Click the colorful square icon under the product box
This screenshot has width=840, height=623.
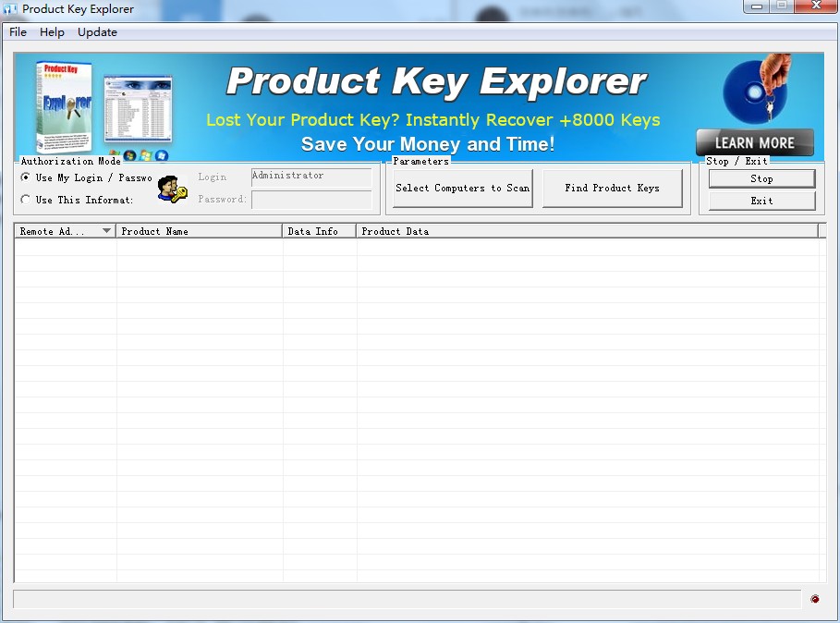coord(114,155)
